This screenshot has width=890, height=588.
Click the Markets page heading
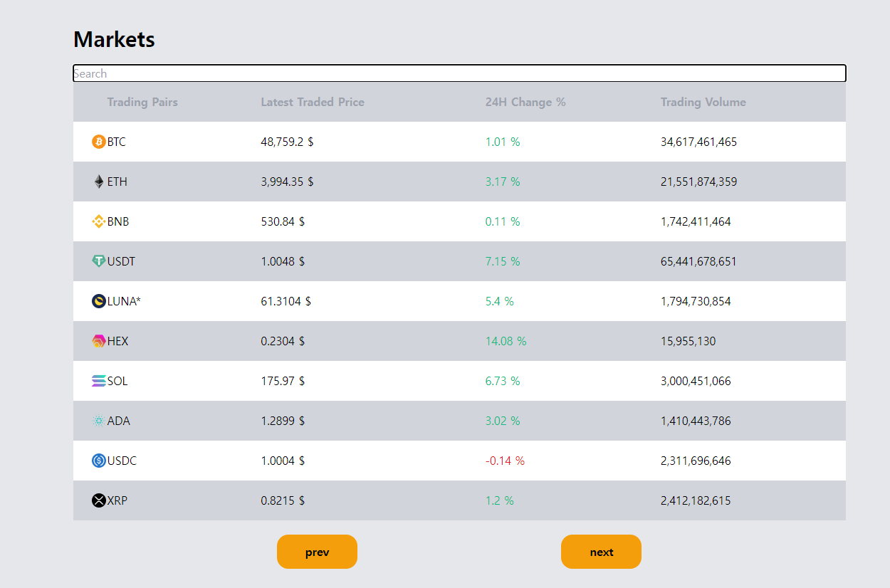pos(114,39)
